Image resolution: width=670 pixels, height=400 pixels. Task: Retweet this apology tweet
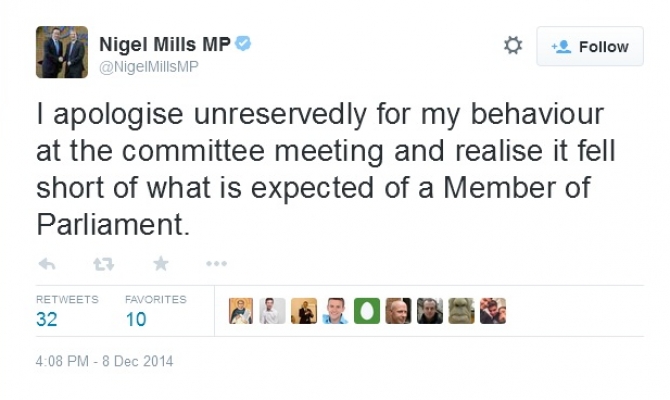click(x=103, y=264)
